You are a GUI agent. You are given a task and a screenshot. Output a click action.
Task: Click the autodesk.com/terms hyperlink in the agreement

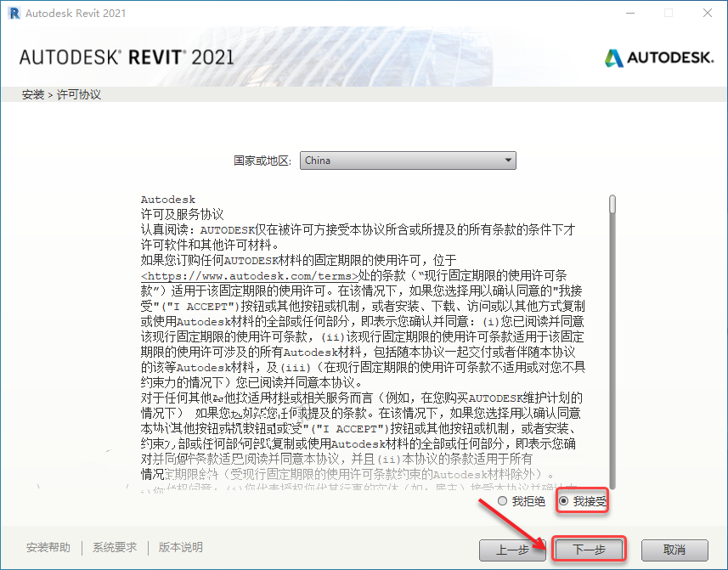pyautogui.click(x=250, y=276)
